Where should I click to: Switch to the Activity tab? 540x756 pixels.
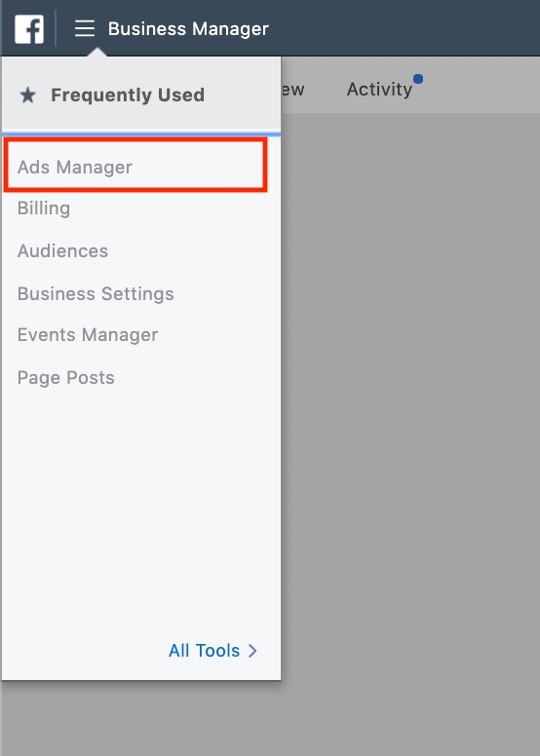point(380,90)
